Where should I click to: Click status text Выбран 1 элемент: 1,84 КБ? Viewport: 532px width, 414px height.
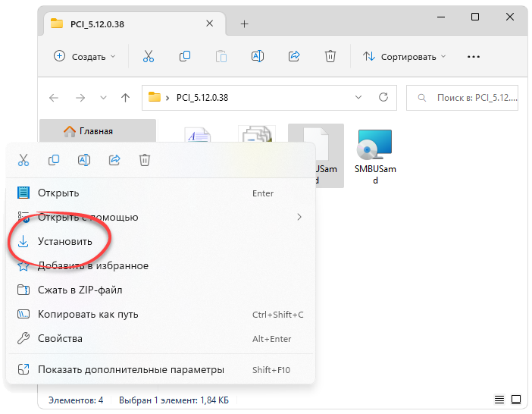click(174, 400)
